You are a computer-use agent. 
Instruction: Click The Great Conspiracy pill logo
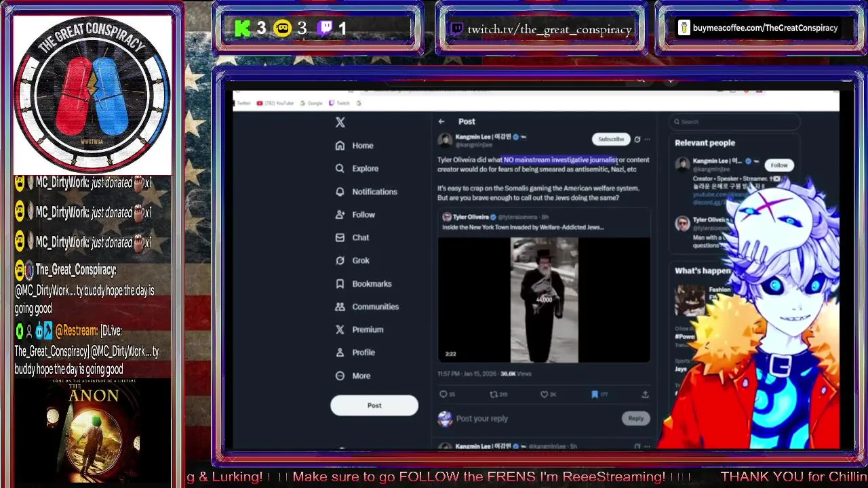[x=92, y=95]
